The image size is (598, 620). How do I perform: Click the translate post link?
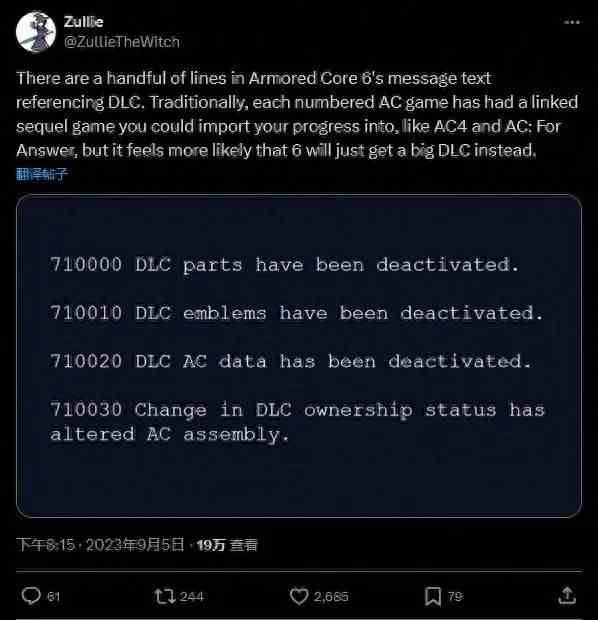42,174
